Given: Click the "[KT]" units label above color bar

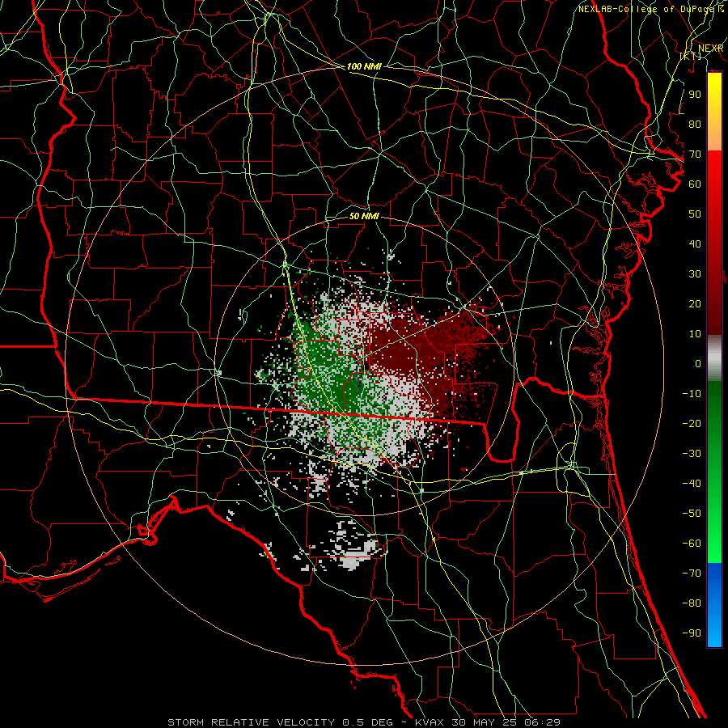Looking at the screenshot, I should (691, 56).
